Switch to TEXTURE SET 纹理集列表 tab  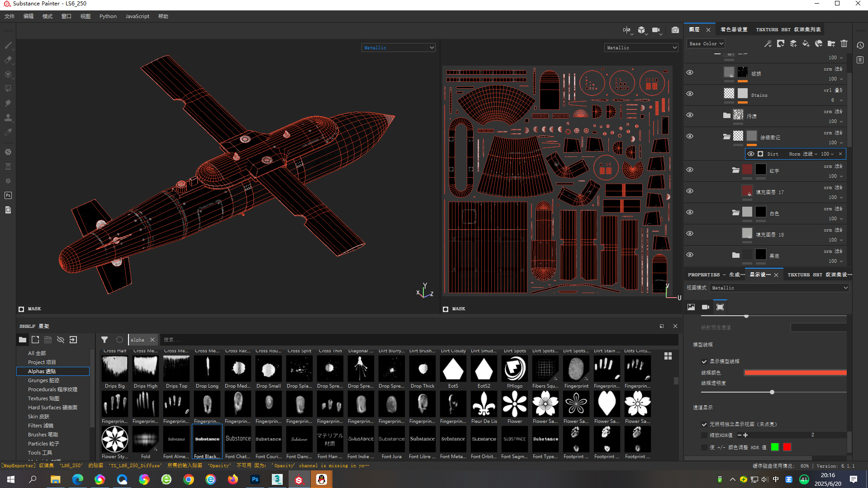(x=788, y=29)
